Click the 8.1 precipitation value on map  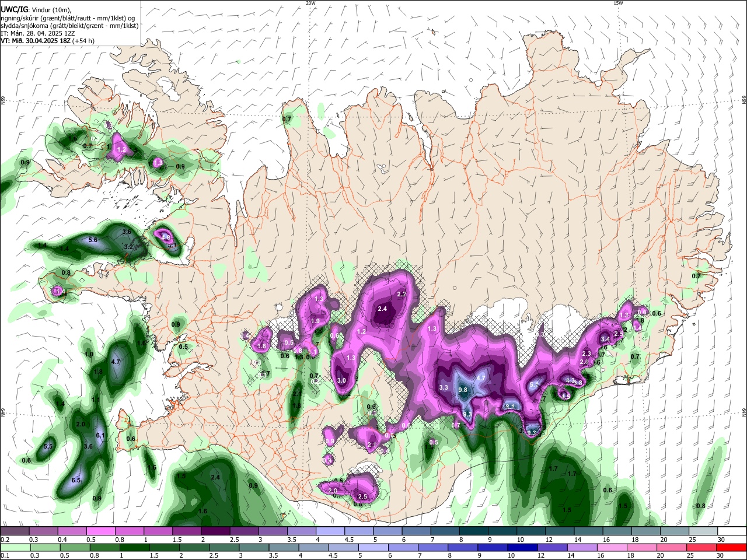(509, 407)
